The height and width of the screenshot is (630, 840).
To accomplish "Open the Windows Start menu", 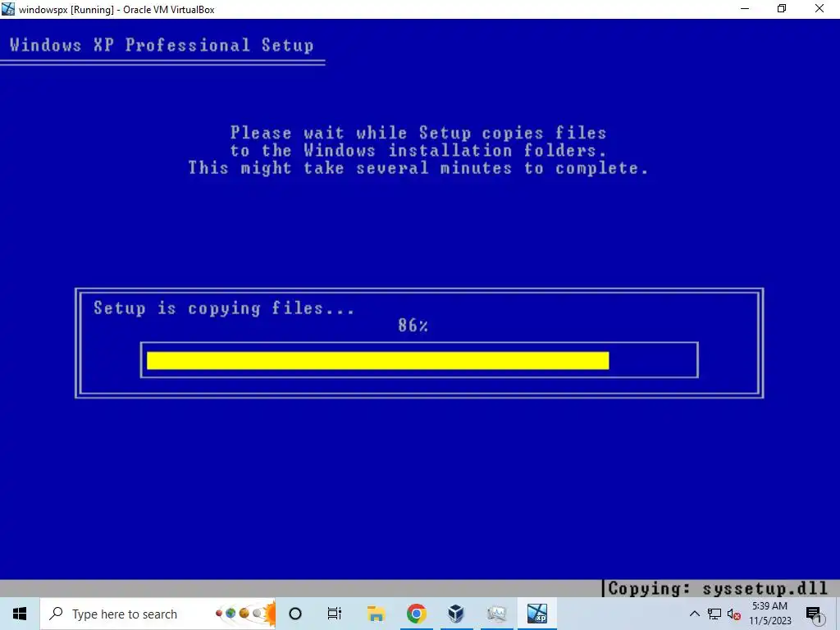I will click(x=20, y=614).
